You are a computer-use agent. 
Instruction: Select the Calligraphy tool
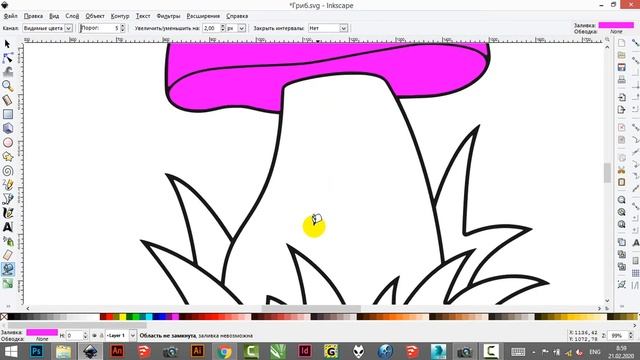click(x=7, y=213)
